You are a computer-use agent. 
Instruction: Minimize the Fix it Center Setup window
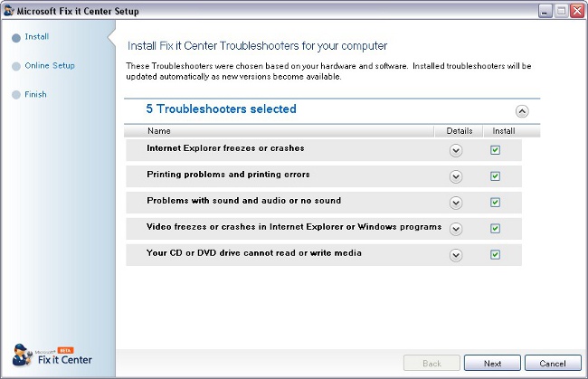pos(545,10)
